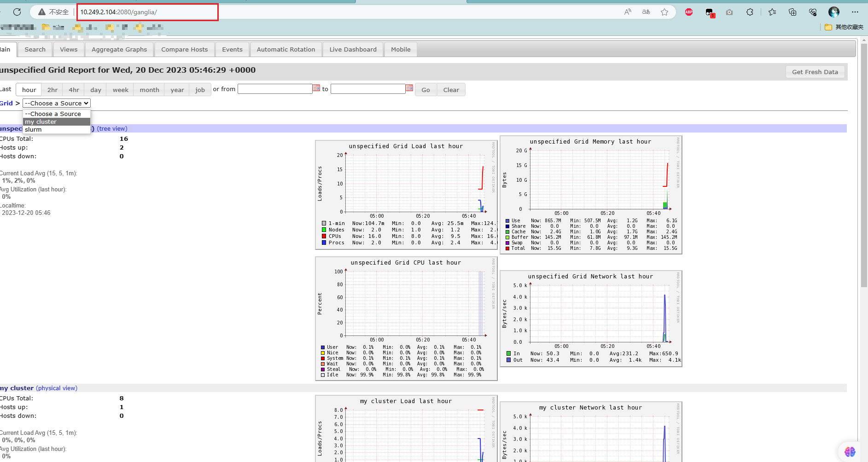The width and height of the screenshot is (868, 462).
Task: Open the tree view link
Action: click(112, 128)
